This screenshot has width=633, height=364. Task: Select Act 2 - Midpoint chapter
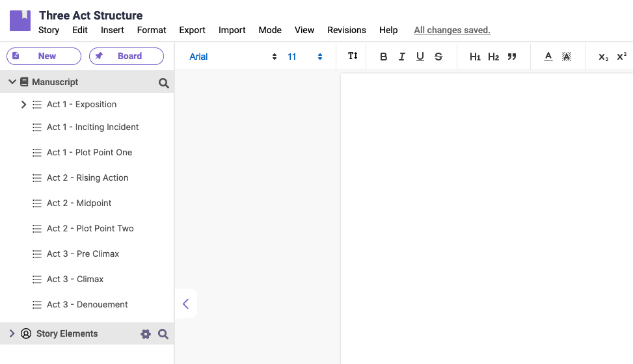click(x=79, y=203)
